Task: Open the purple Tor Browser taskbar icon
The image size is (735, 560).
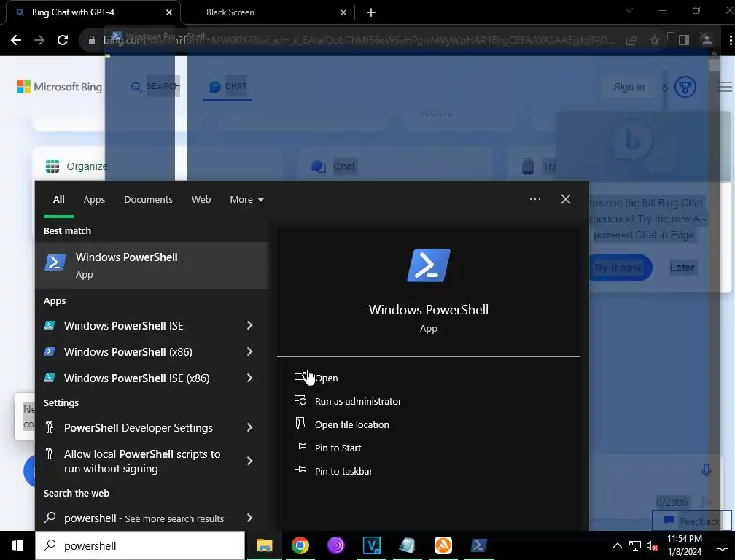Action: pyautogui.click(x=335, y=545)
